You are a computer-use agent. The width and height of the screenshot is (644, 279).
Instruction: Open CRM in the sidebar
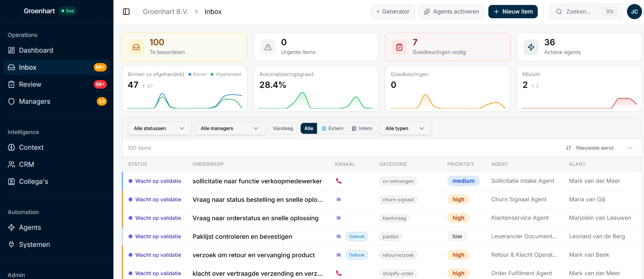(x=57, y=164)
